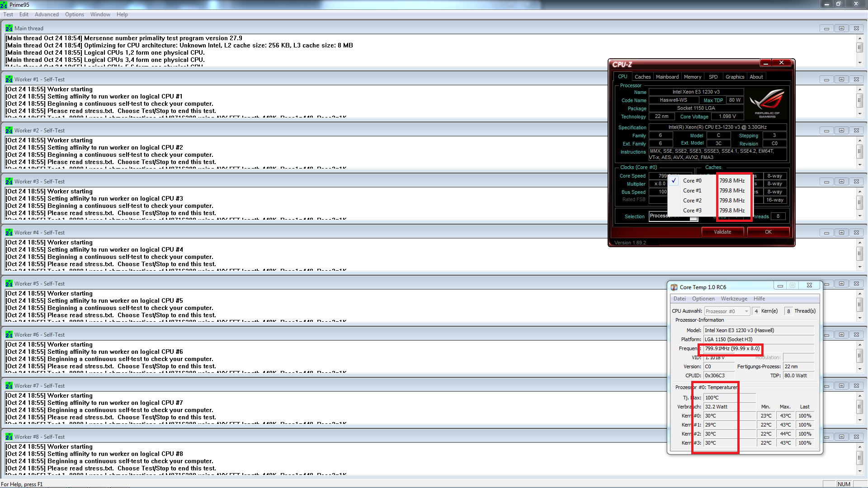
Task: Select the checked Core #0 entry
Action: (x=692, y=181)
